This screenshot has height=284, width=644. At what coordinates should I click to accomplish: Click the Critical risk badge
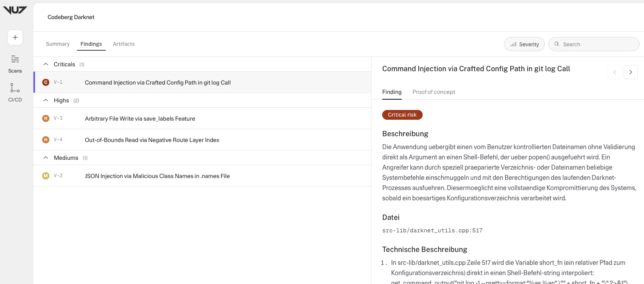pyautogui.click(x=402, y=115)
